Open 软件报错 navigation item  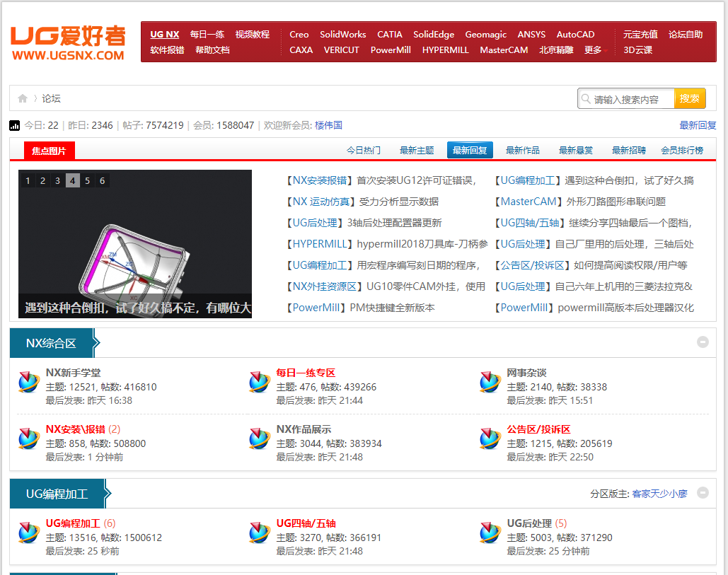167,50
